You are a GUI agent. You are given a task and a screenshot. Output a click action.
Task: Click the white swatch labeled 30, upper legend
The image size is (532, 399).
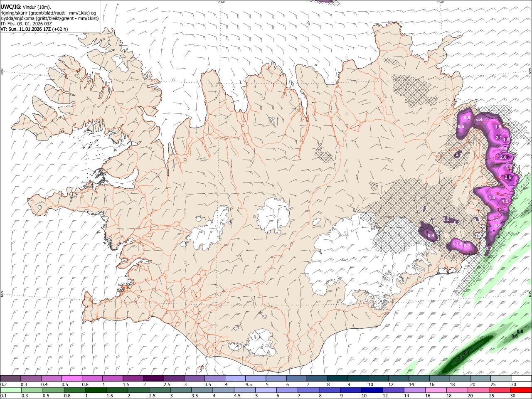coord(521,379)
